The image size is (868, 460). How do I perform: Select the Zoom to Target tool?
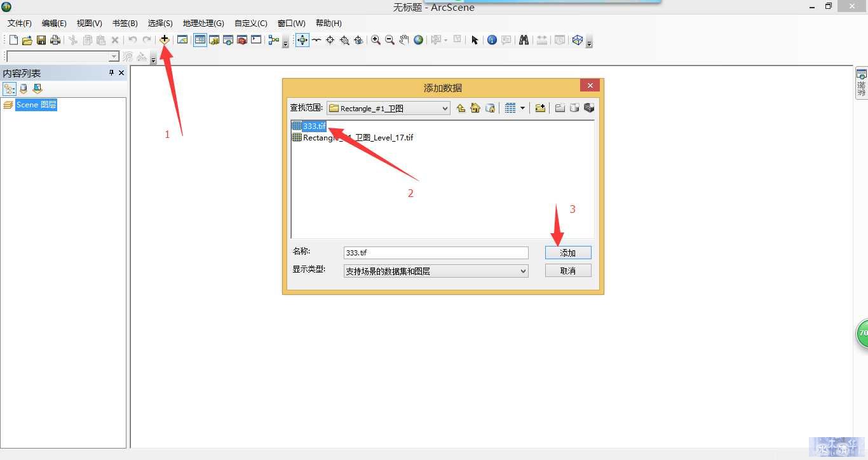(344, 40)
